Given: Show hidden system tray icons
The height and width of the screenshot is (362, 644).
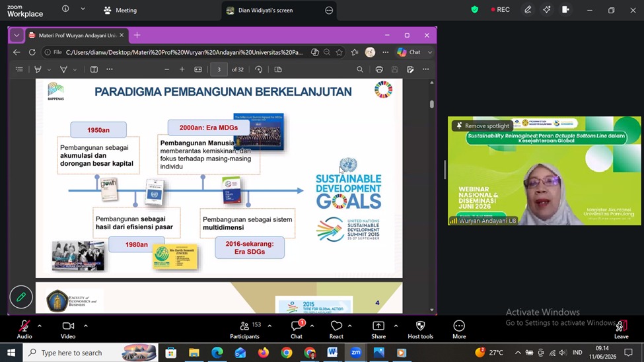Looking at the screenshot, I should pos(518,353).
